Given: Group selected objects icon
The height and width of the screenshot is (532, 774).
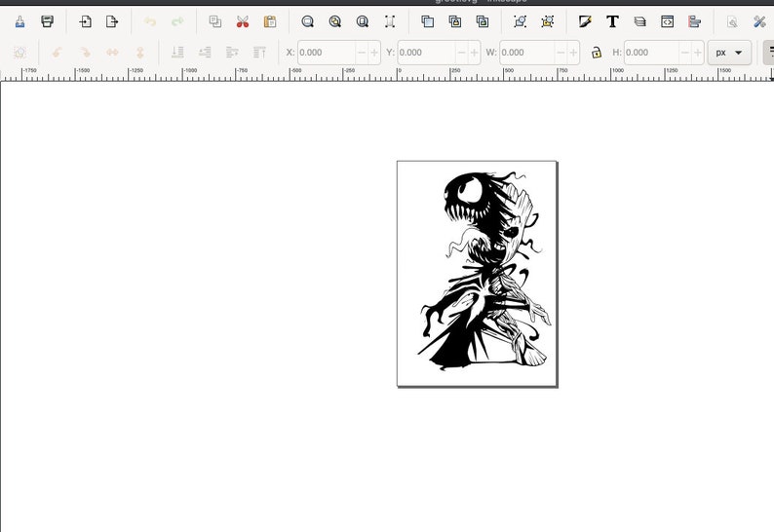Looking at the screenshot, I should [x=520, y=21].
